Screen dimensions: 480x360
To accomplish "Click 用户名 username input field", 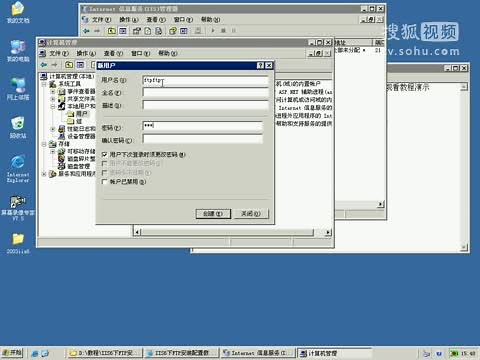I will pos(205,80).
